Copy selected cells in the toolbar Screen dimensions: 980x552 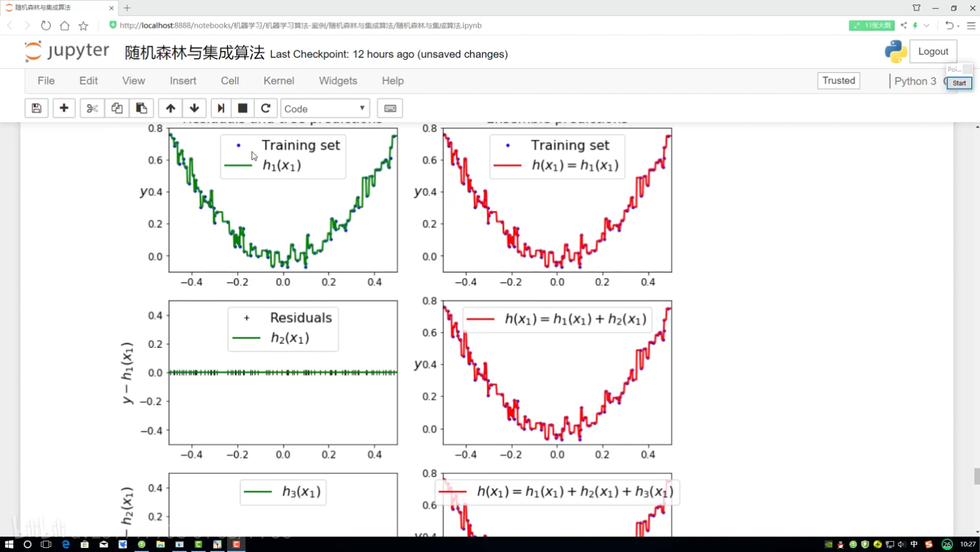(x=117, y=108)
